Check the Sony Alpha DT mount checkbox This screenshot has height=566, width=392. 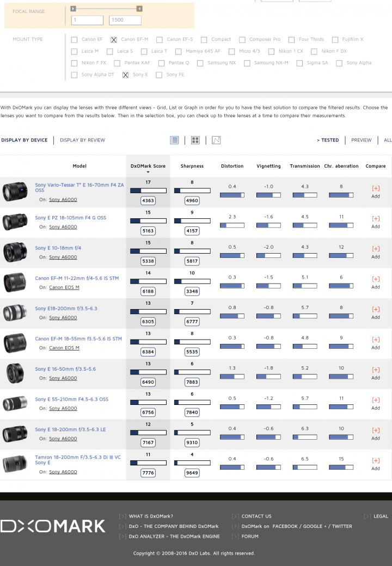(75, 75)
